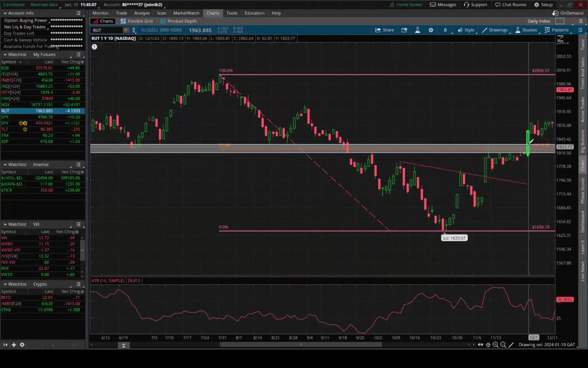Open the Education tab
The height and width of the screenshot is (368, 588).
click(255, 13)
